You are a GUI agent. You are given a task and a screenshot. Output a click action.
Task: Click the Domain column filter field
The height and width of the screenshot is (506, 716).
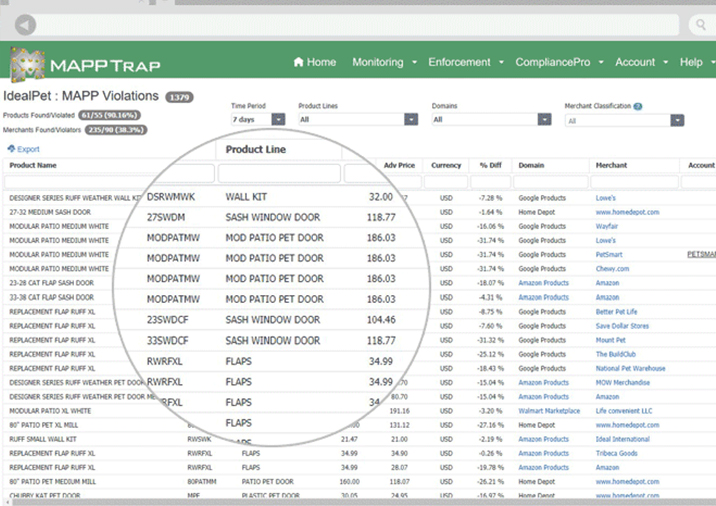551,182
